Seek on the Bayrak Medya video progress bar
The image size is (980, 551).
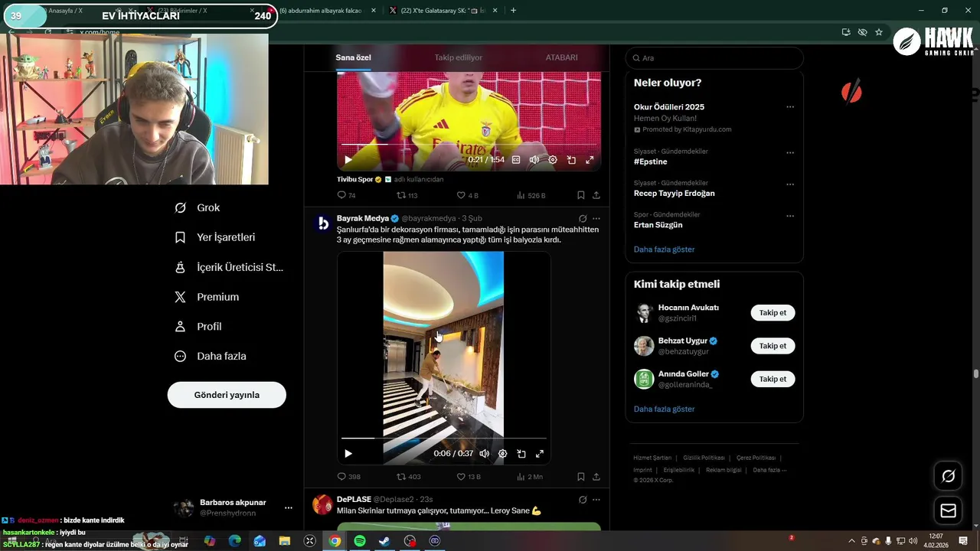[x=444, y=438]
